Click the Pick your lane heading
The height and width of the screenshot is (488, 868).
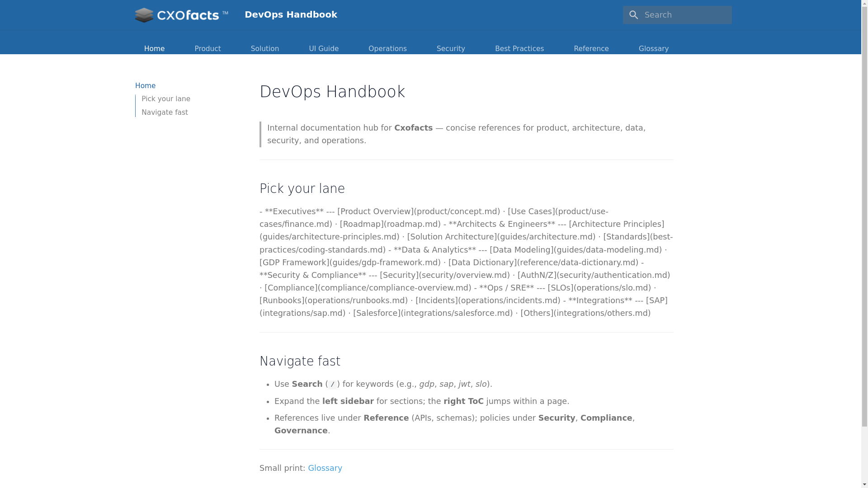[302, 188]
